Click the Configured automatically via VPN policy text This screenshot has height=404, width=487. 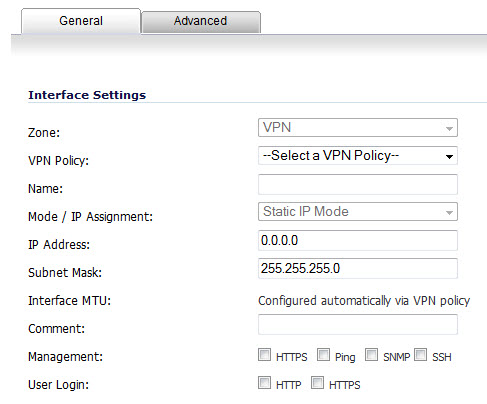click(x=364, y=301)
